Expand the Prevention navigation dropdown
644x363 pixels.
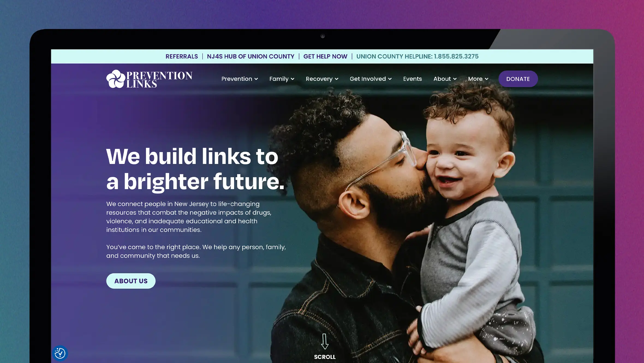tap(239, 79)
